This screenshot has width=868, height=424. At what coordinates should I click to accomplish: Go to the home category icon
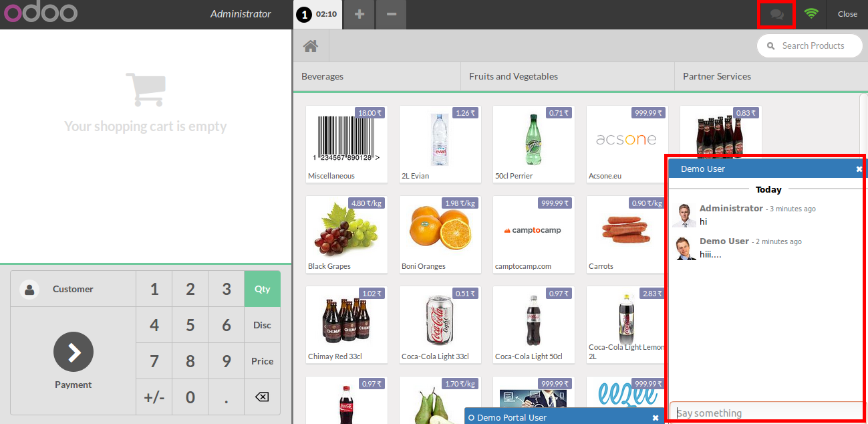(x=311, y=45)
